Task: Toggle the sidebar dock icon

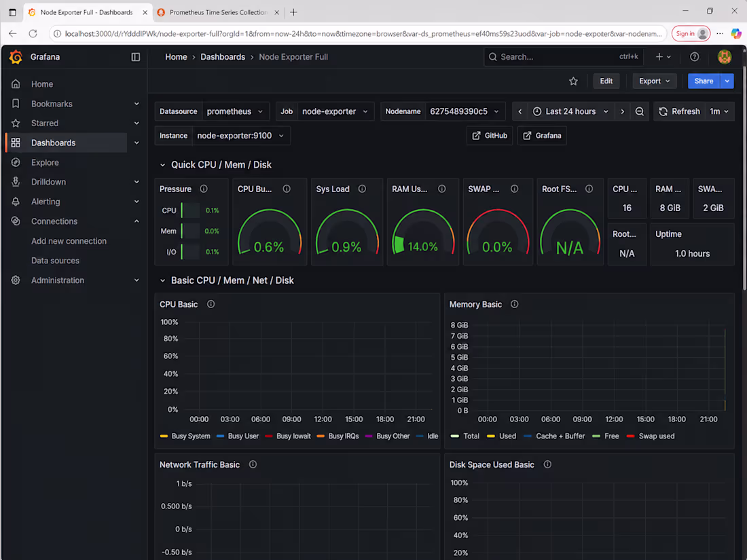Action: [136, 57]
